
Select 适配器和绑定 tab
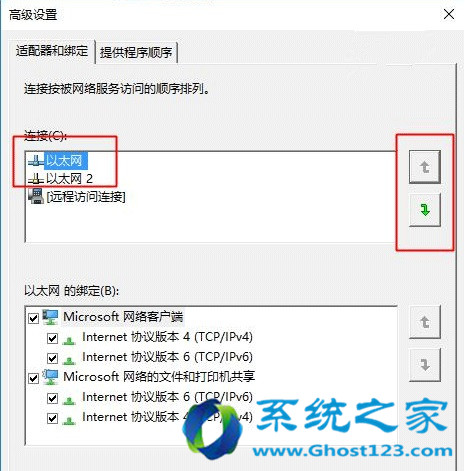(x=52, y=51)
